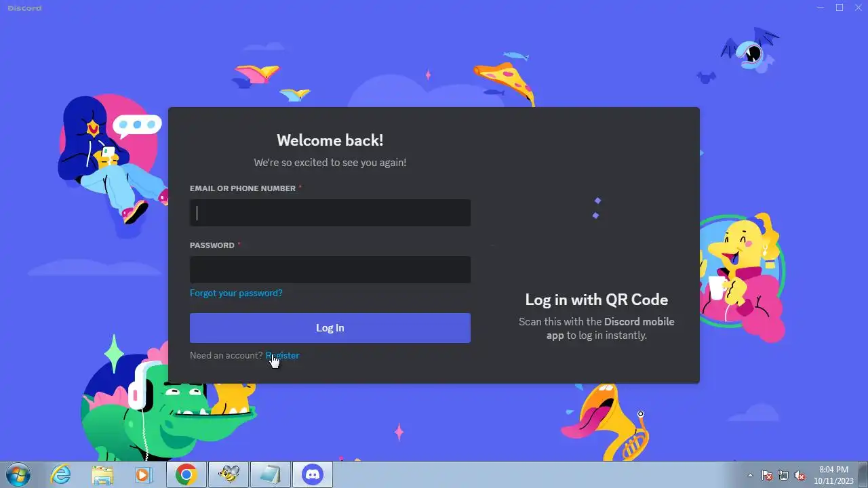Minimize the Discord window

[x=821, y=7]
